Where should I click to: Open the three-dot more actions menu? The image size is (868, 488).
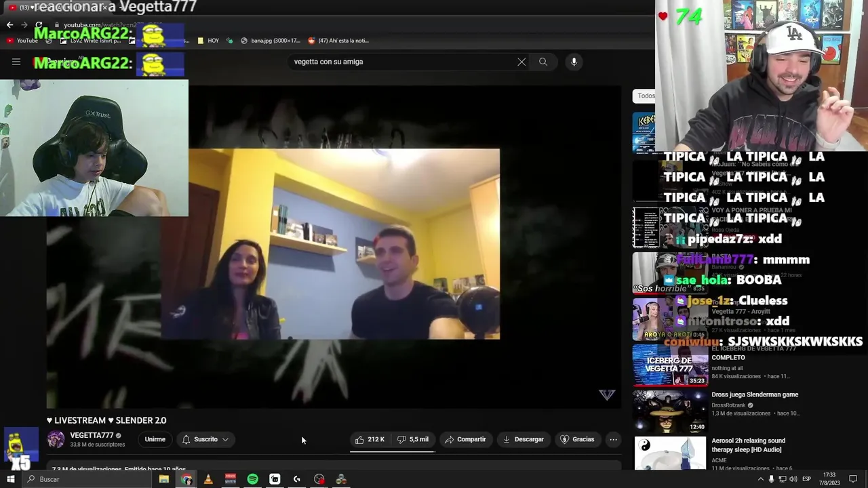click(613, 439)
